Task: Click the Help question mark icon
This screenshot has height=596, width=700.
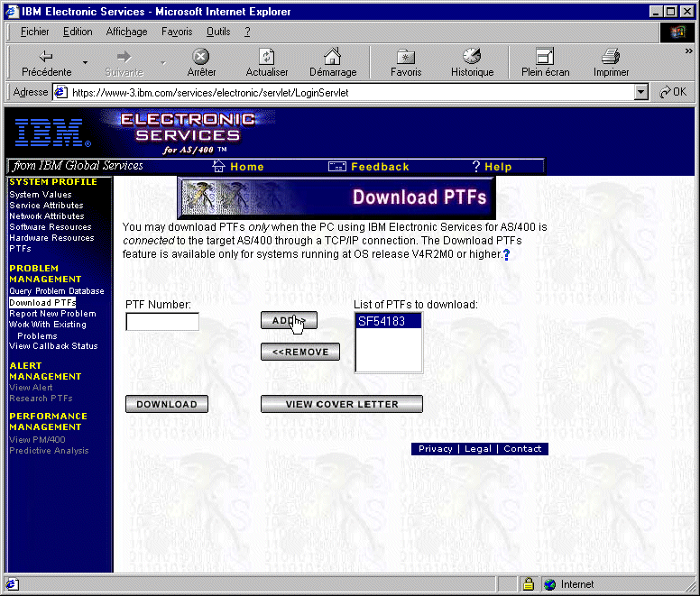Action: point(476,167)
